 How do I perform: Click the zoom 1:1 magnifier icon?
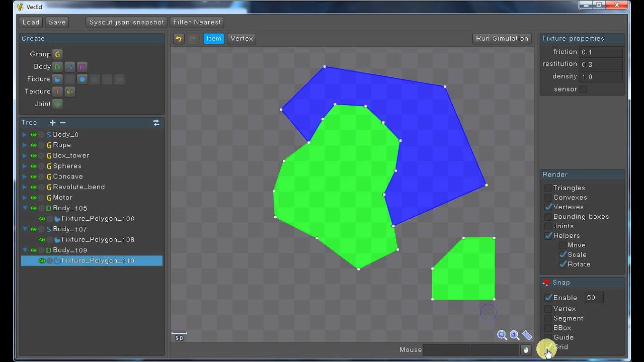pyautogui.click(x=514, y=335)
